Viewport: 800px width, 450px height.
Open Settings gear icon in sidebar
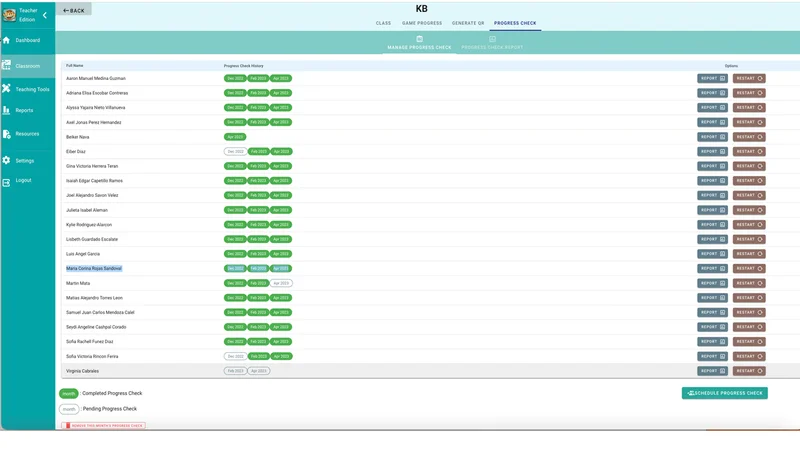7,160
